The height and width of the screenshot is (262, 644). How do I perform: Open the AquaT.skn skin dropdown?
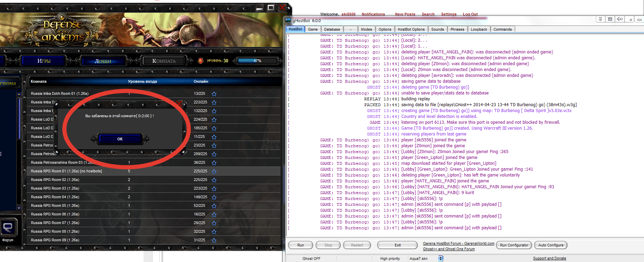click(441, 259)
